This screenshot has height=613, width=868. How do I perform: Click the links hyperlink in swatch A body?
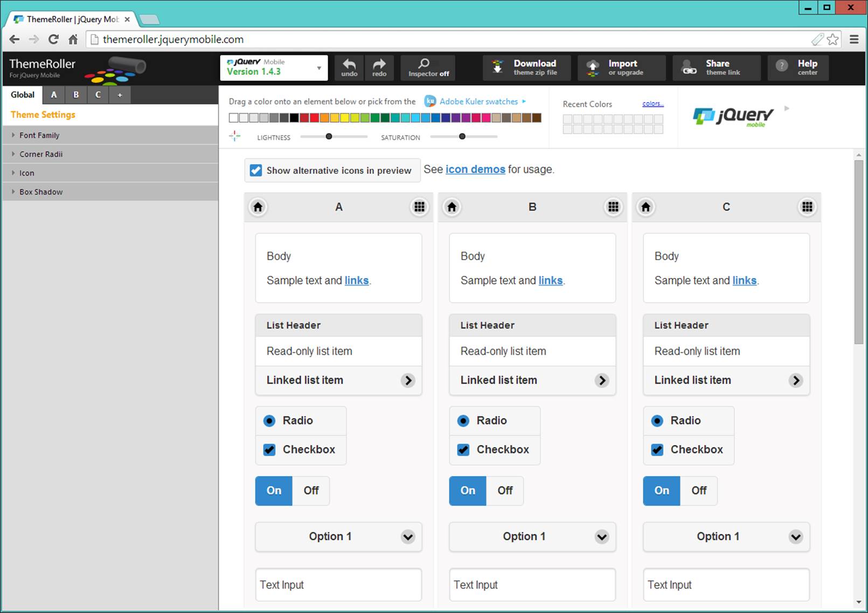pyautogui.click(x=357, y=281)
